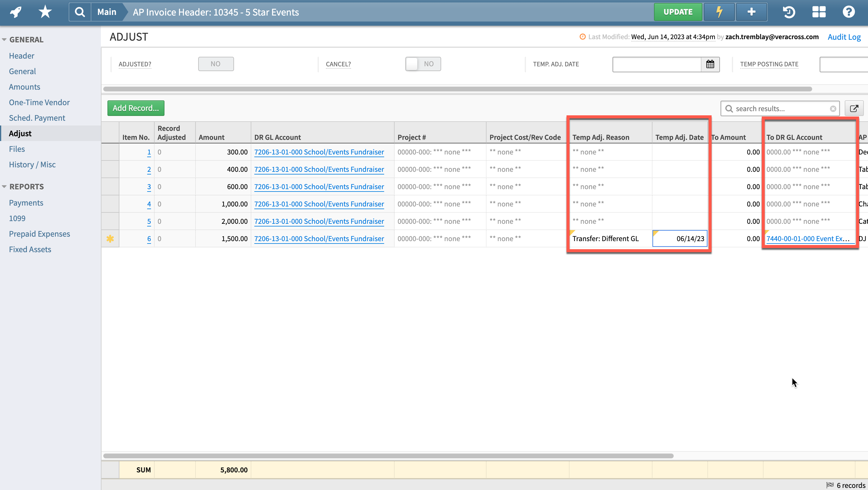Screen dimensions: 868x490
Task: Open the calendar picker for Temp. Adj. Date
Action: tap(710, 64)
